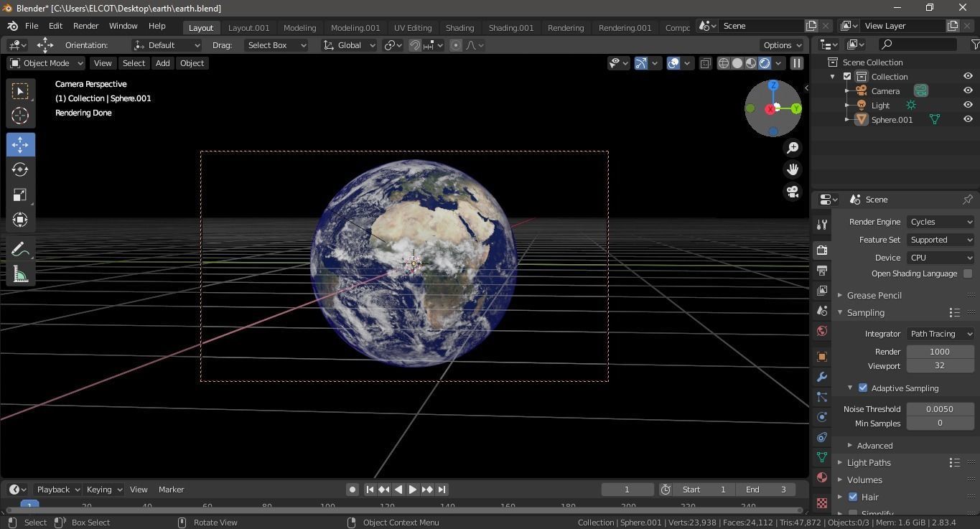Switch to the UV Editing workspace tab
This screenshot has height=529, width=980.
click(413, 27)
